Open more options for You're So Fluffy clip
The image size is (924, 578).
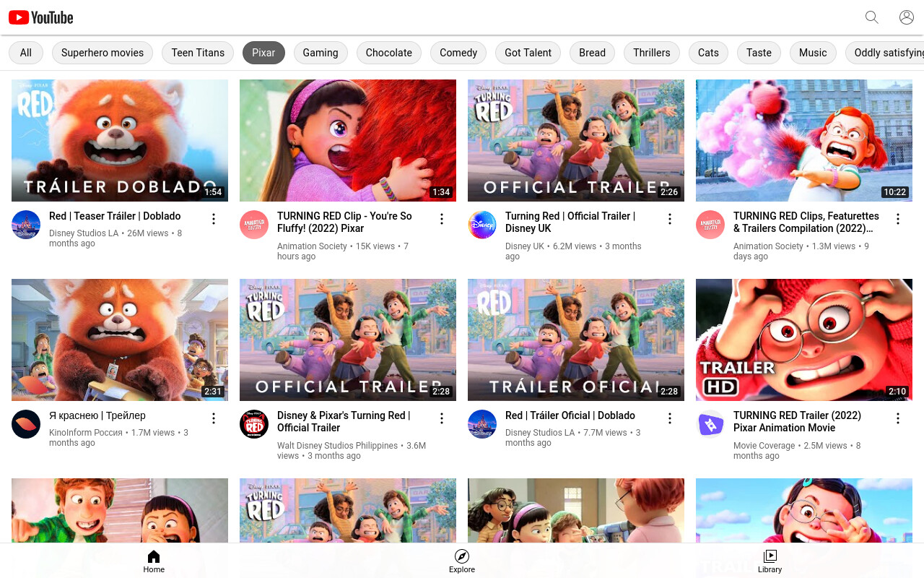coord(442,219)
